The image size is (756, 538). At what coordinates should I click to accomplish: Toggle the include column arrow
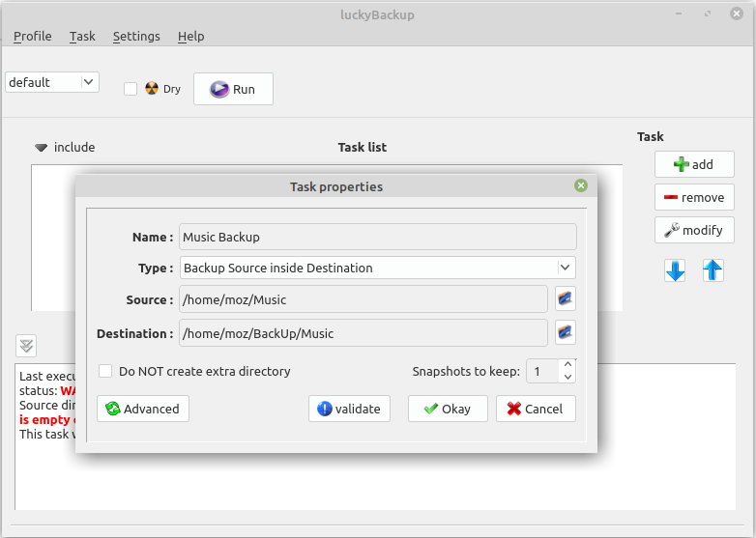tap(41, 148)
